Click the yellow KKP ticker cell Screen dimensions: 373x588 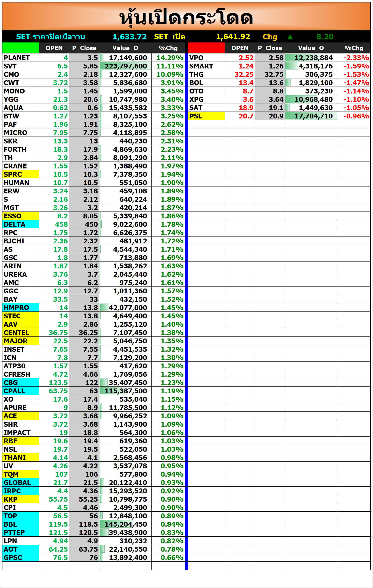pos(21,499)
